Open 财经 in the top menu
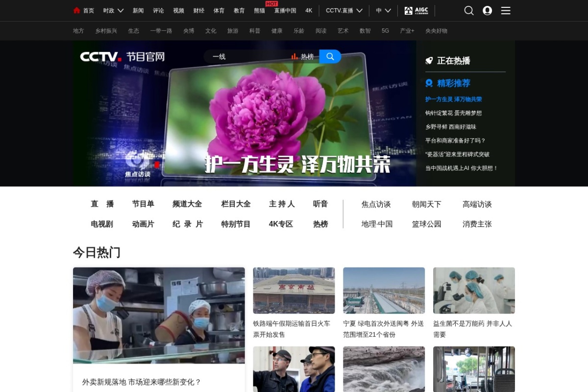Viewport: 588px width, 392px height. (198, 10)
